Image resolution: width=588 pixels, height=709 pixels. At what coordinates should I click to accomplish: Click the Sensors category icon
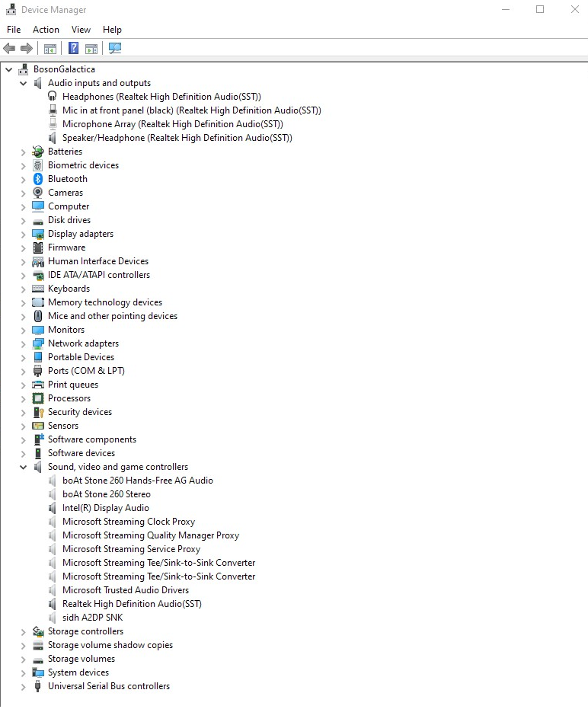38,426
